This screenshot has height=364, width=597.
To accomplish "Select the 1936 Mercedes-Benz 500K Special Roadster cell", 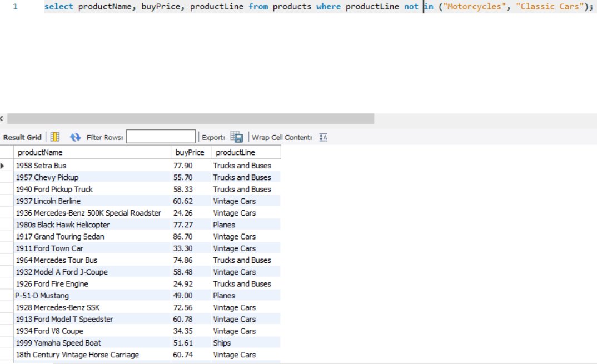I will (92, 213).
